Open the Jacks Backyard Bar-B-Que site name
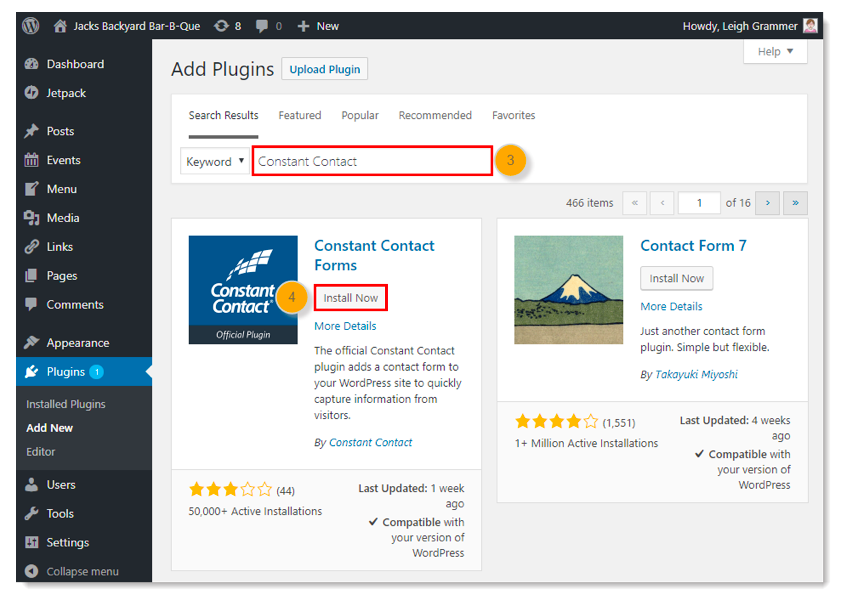 coord(137,26)
